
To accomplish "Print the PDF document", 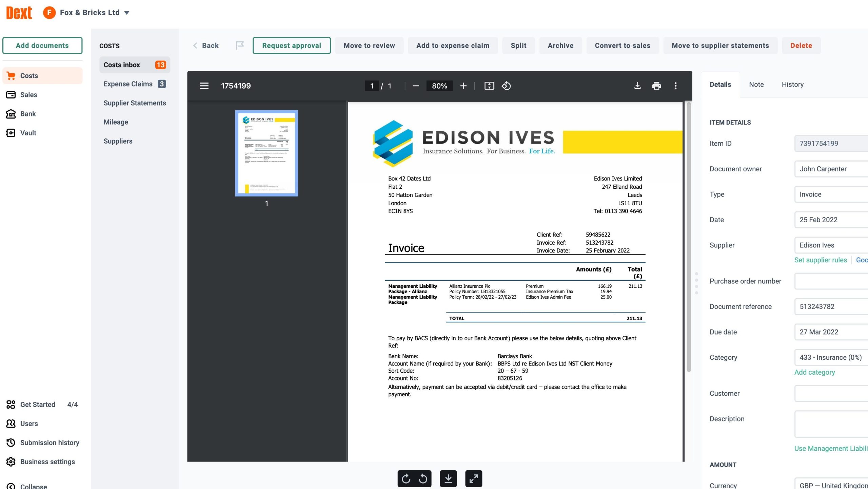I will point(656,86).
